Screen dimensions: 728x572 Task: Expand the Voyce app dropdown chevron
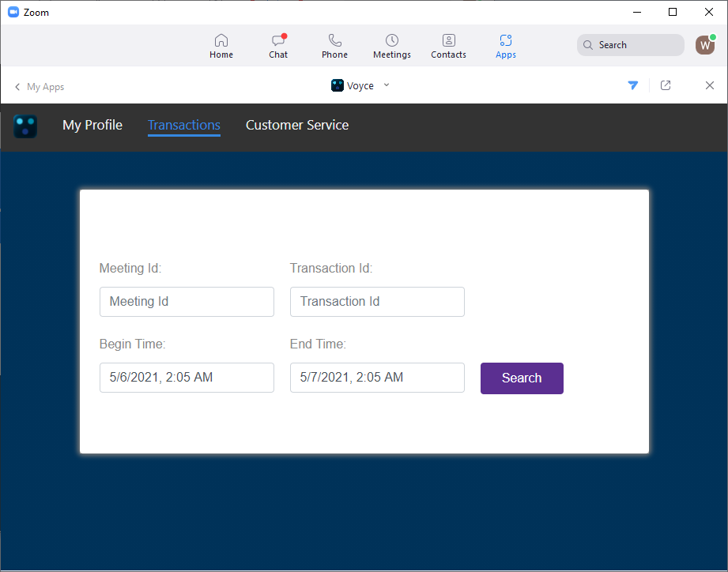point(387,85)
